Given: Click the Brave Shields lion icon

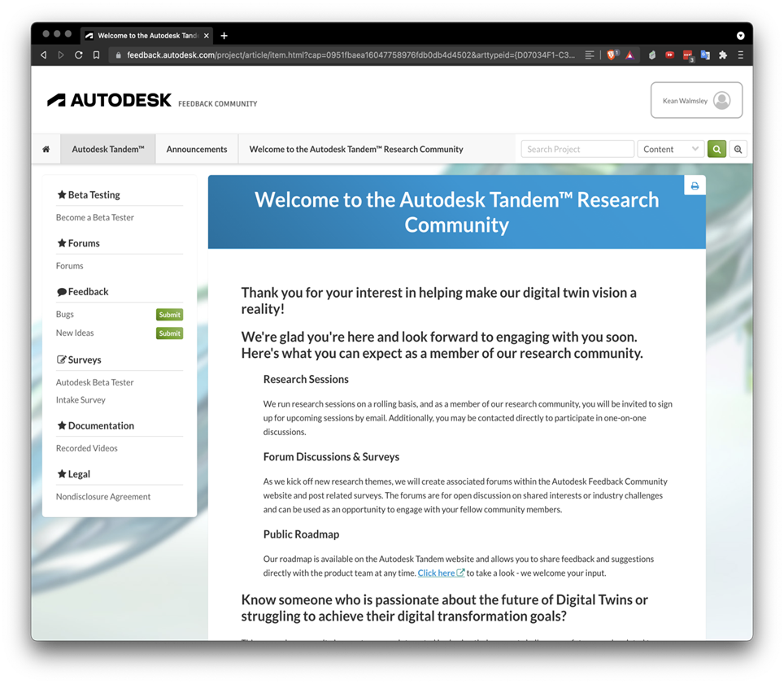Looking at the screenshot, I should pyautogui.click(x=612, y=55).
